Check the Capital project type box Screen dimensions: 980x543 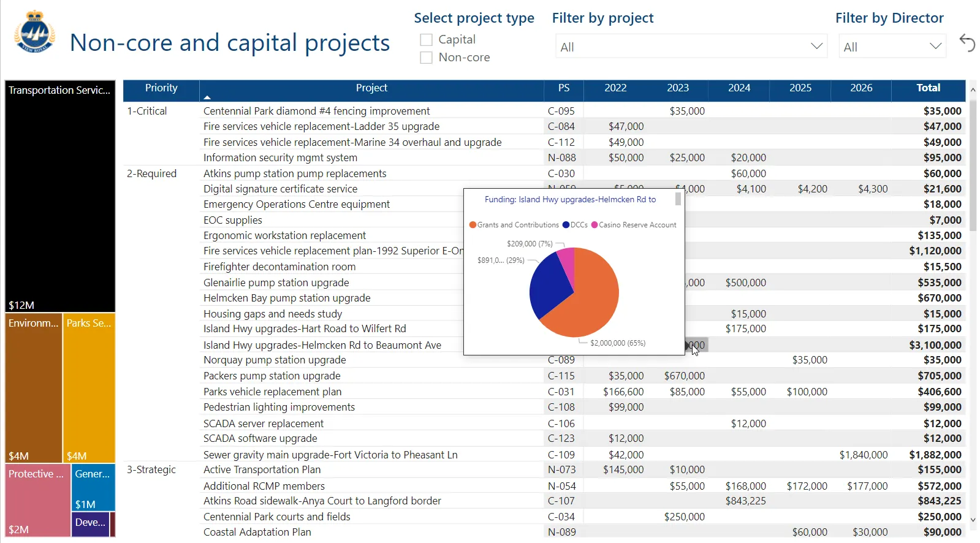click(x=426, y=40)
